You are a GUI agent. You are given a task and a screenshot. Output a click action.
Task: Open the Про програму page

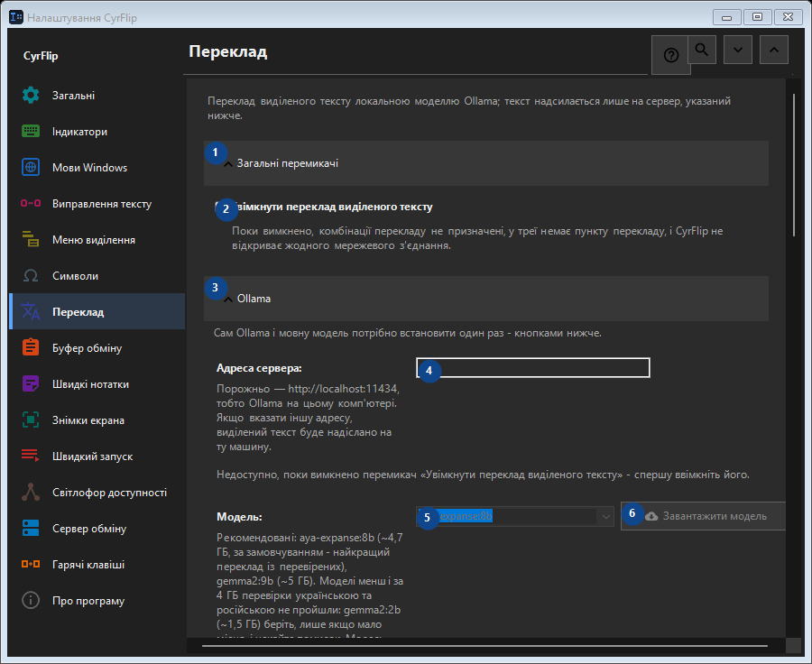pos(97,600)
